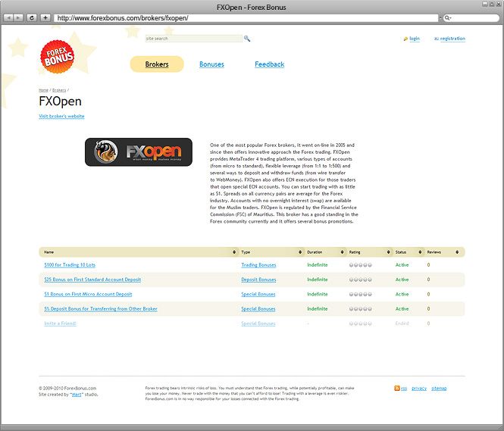504x431 pixels.
Task: Click rating stars for $1 Bonus row
Action: tap(360, 294)
